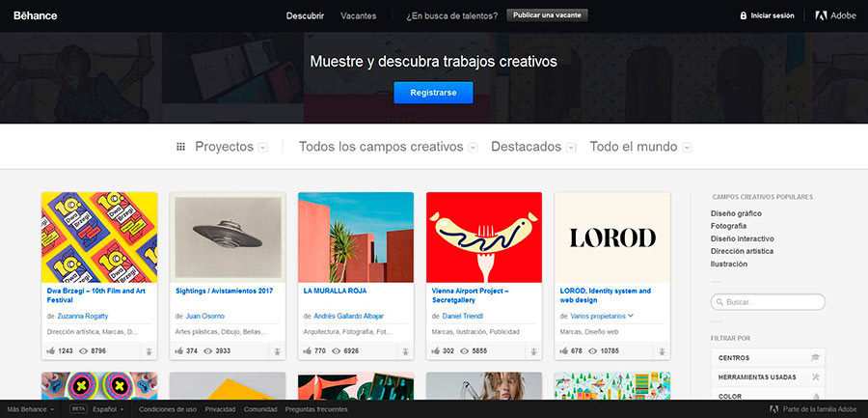Open the UFO Sightings project thumbnail
Image resolution: width=868 pixels, height=418 pixels.
point(228,237)
